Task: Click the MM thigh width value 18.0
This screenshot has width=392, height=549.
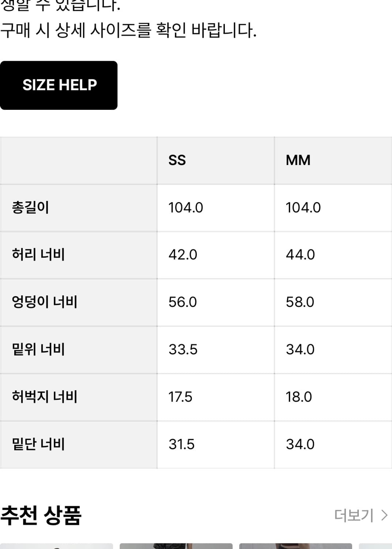Action: [299, 397]
